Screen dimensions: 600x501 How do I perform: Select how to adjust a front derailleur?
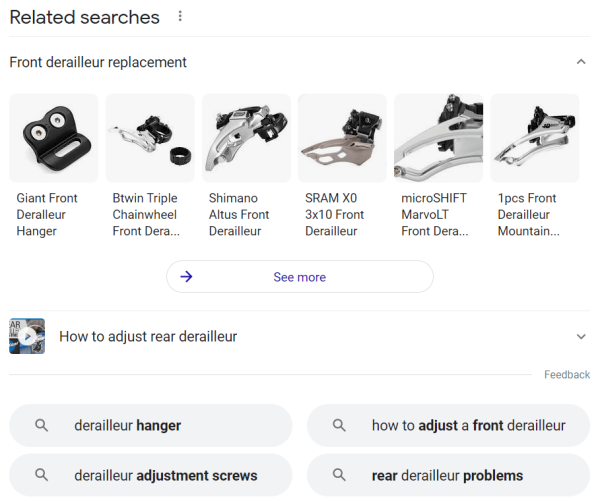448,425
